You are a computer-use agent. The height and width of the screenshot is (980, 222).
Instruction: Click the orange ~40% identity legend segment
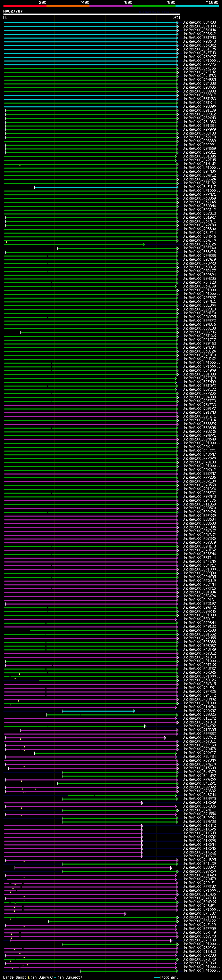pos(68,7)
